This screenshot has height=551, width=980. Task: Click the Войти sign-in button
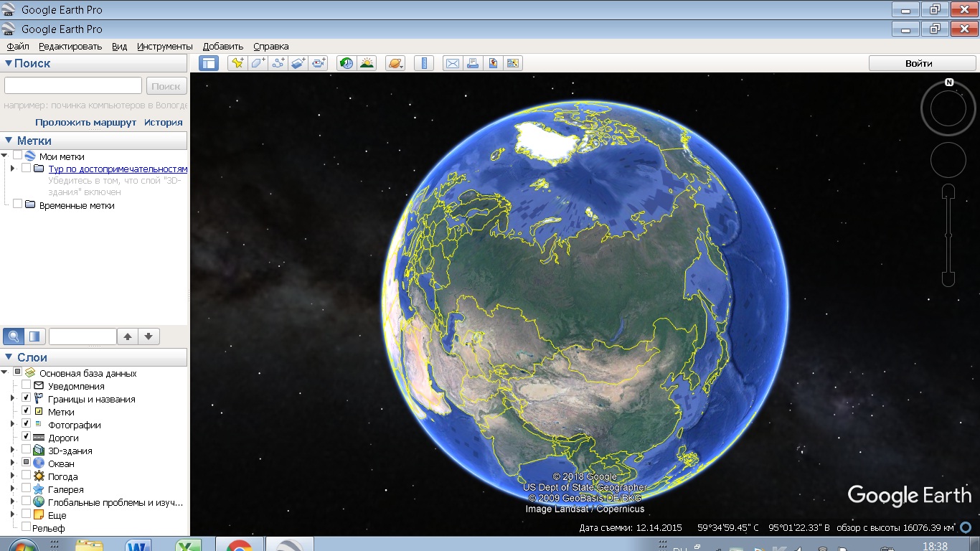[x=919, y=63]
